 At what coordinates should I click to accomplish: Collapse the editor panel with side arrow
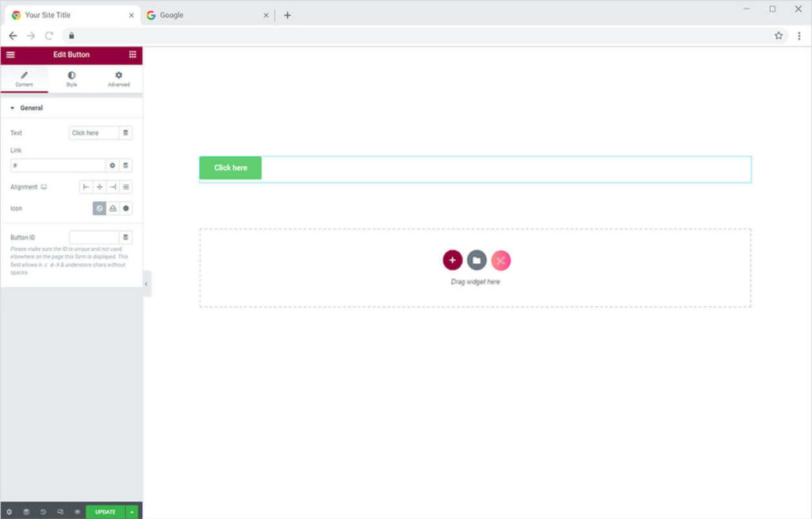pyautogui.click(x=146, y=284)
